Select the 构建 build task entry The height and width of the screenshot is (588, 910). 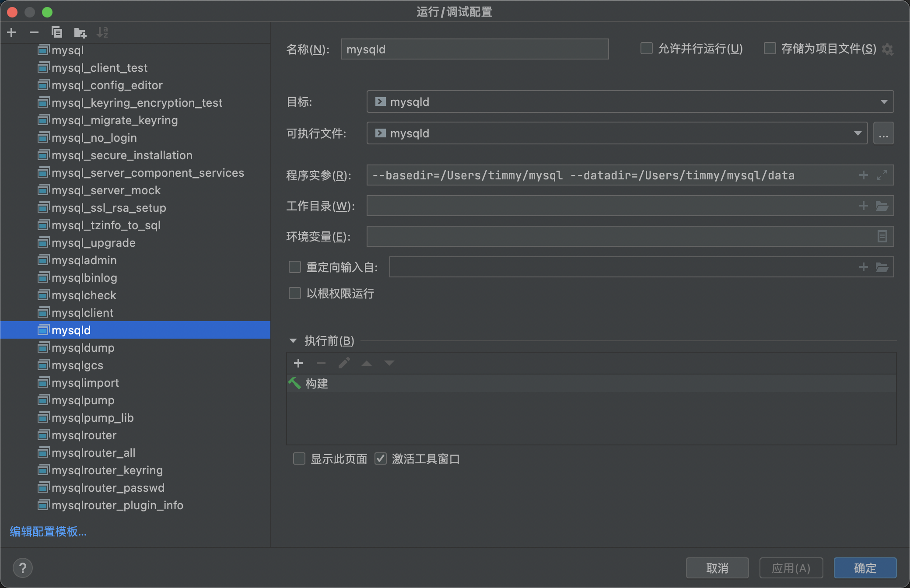pyautogui.click(x=591, y=384)
